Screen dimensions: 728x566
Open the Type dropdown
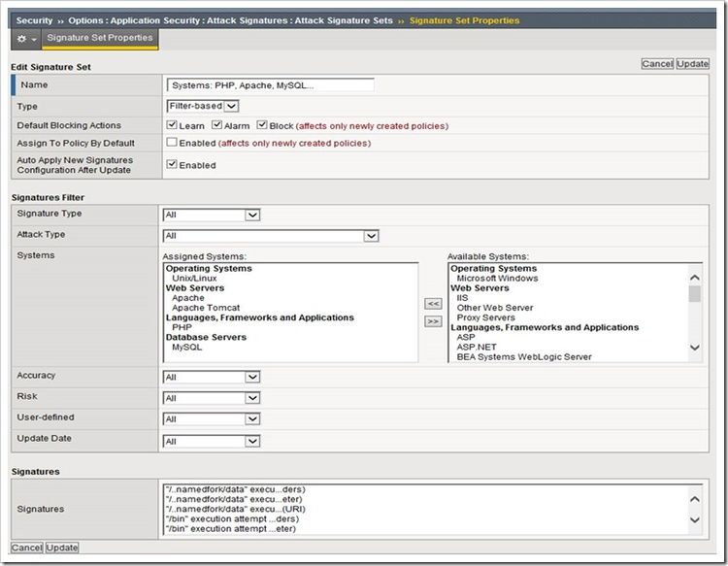(x=203, y=106)
